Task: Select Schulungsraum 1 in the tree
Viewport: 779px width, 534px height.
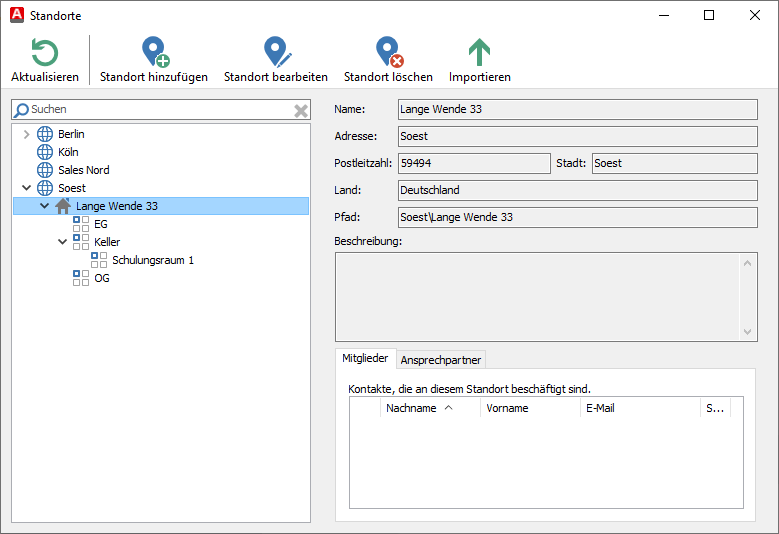Action: [x=152, y=260]
